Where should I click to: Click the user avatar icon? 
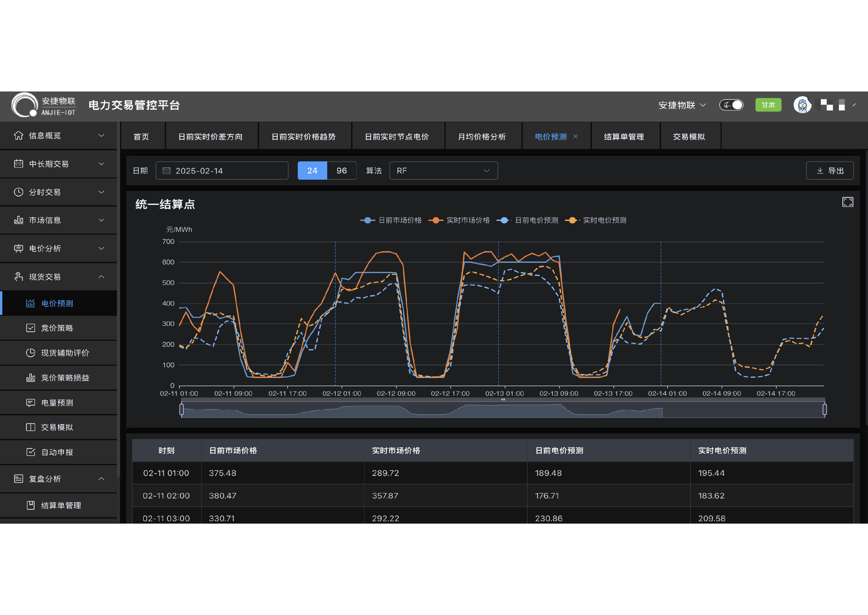[x=802, y=105]
